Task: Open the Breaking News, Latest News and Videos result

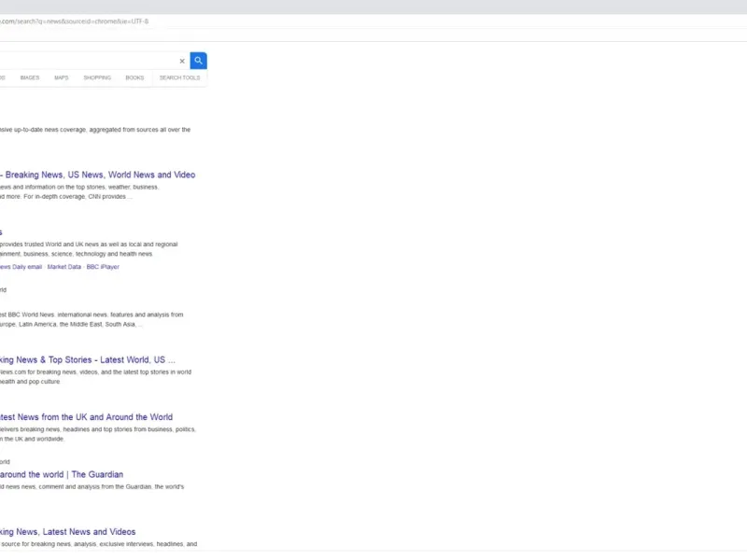Action: pos(67,531)
